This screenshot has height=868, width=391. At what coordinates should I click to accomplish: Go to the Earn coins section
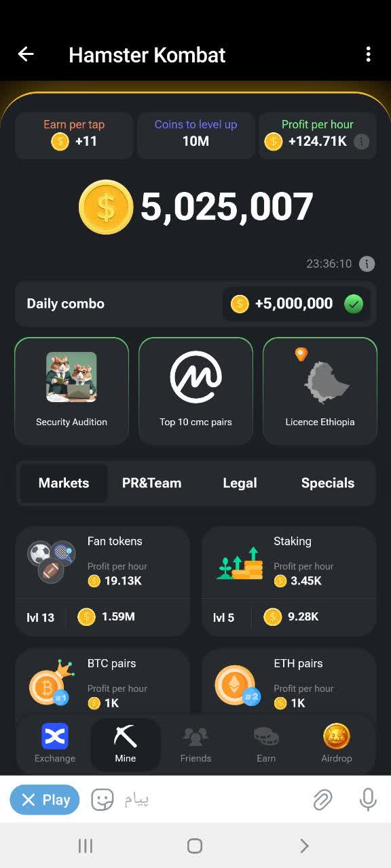click(266, 744)
